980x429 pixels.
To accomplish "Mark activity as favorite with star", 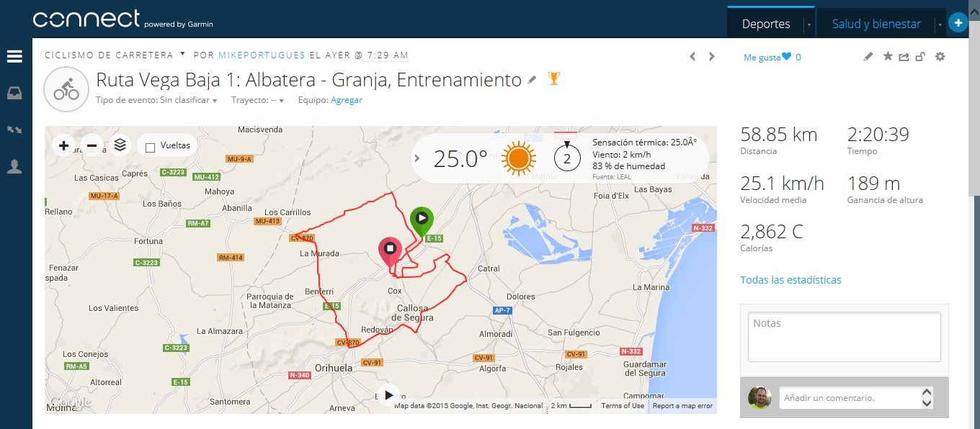I will pos(888,56).
